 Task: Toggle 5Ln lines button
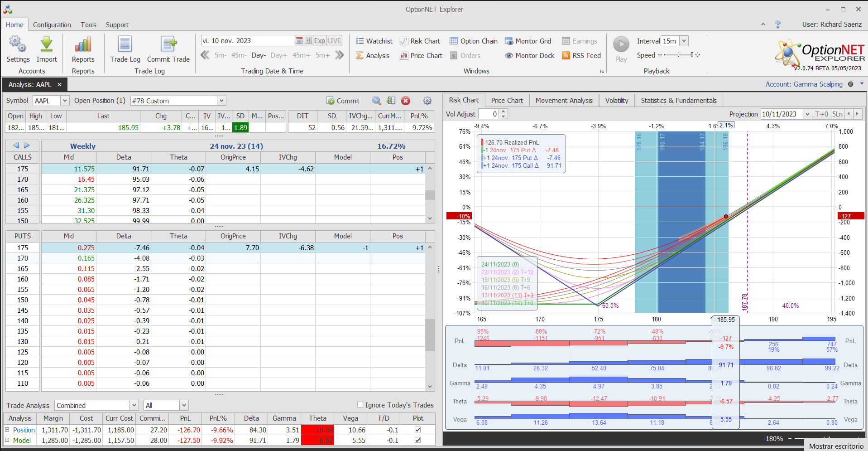[x=837, y=114]
